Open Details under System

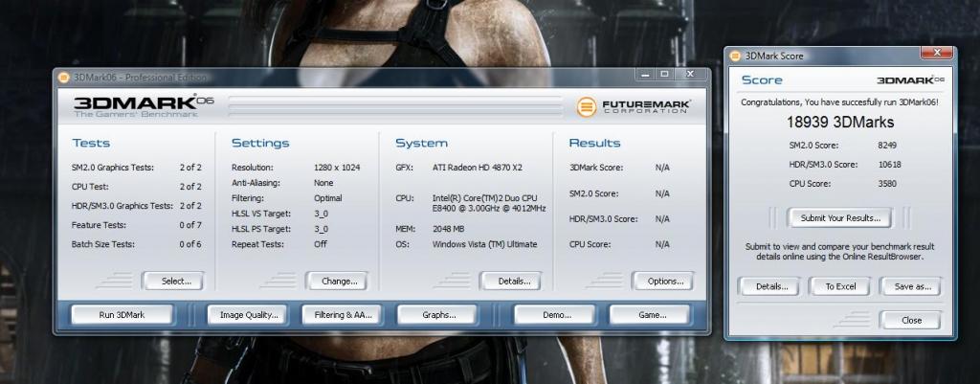511,281
